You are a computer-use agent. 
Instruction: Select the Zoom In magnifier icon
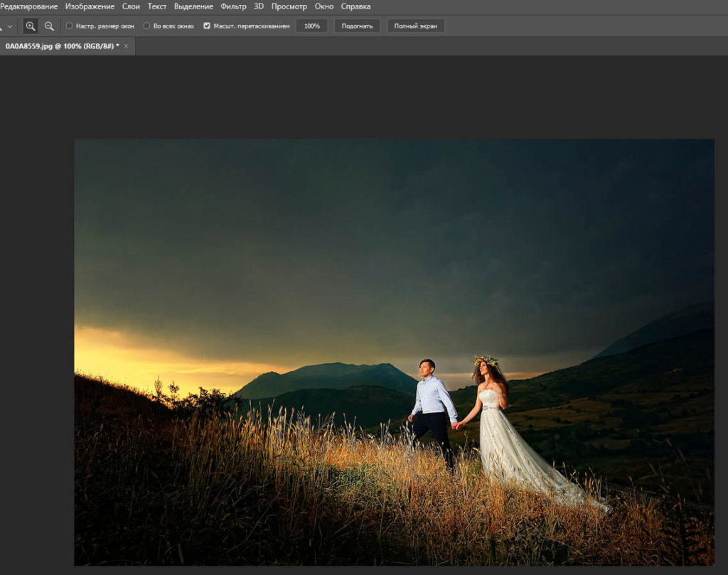click(x=31, y=26)
